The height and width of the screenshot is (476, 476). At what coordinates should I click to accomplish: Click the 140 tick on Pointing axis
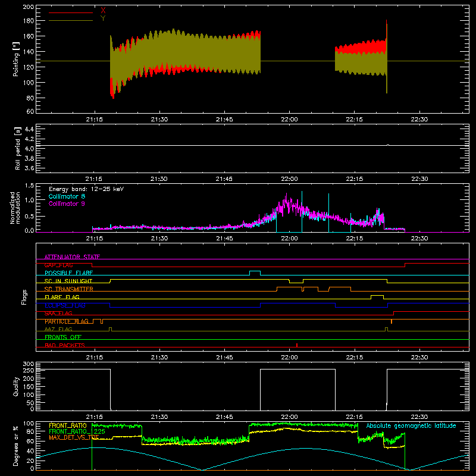pyautogui.click(x=29, y=52)
